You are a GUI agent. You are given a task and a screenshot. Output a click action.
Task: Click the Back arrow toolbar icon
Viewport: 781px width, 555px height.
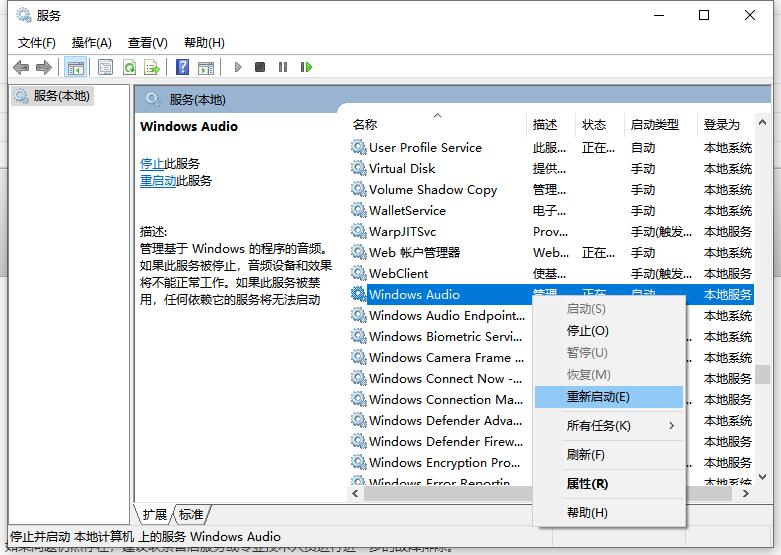pos(21,67)
